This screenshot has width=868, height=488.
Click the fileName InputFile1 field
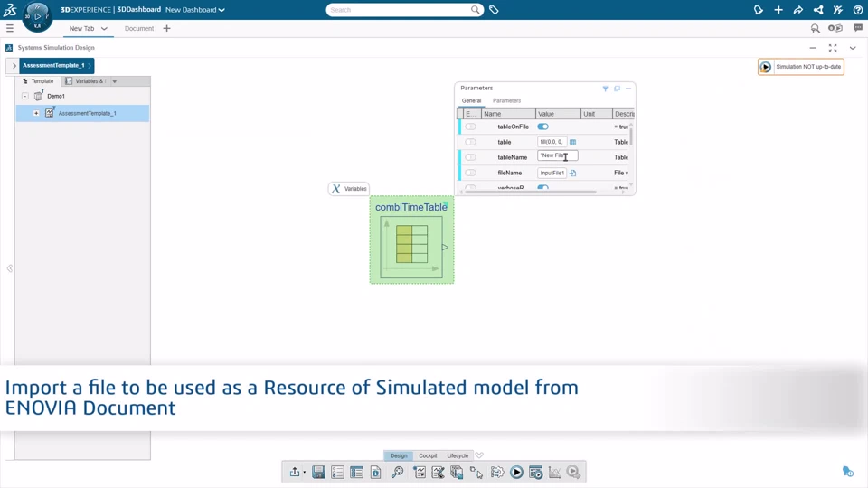[x=552, y=174]
